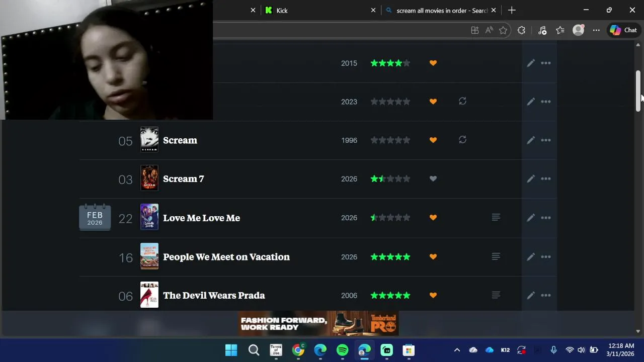Edit The Devil Wears Prada entry

pyautogui.click(x=531, y=296)
